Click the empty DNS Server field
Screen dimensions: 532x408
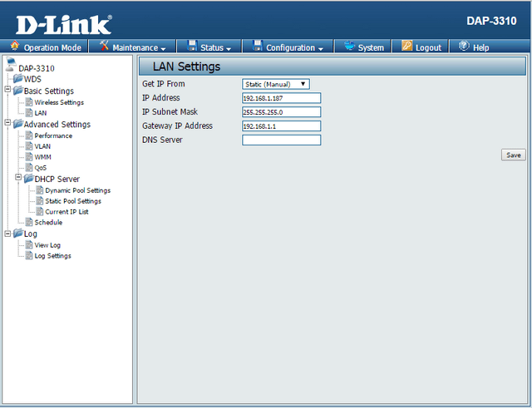(281, 140)
